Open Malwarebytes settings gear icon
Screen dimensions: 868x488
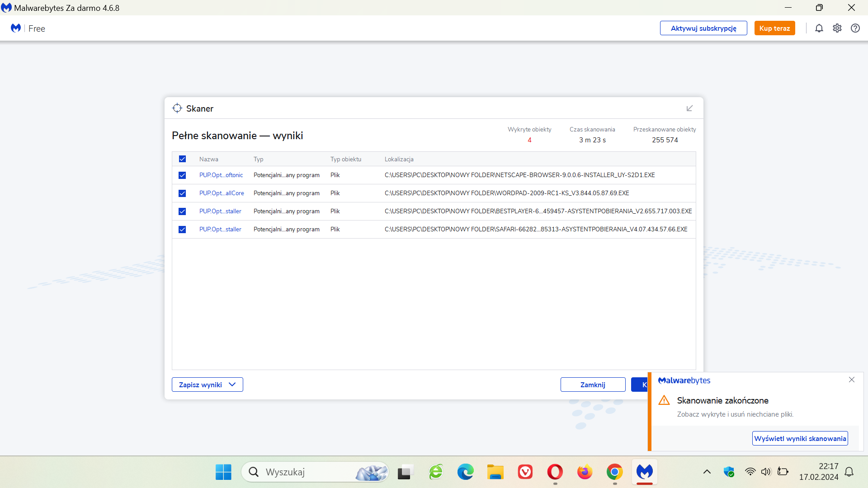(837, 28)
